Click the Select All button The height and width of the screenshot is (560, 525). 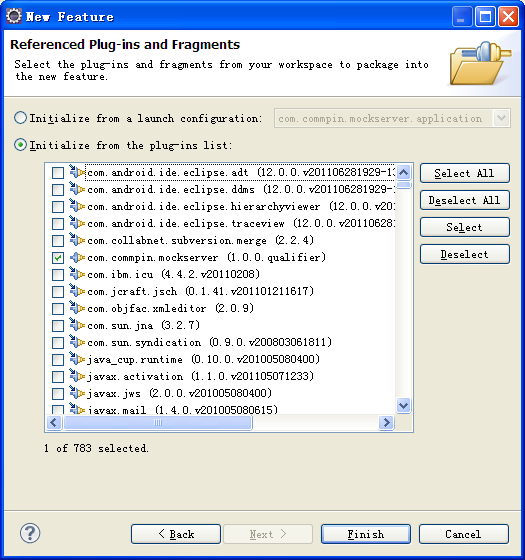click(x=465, y=173)
